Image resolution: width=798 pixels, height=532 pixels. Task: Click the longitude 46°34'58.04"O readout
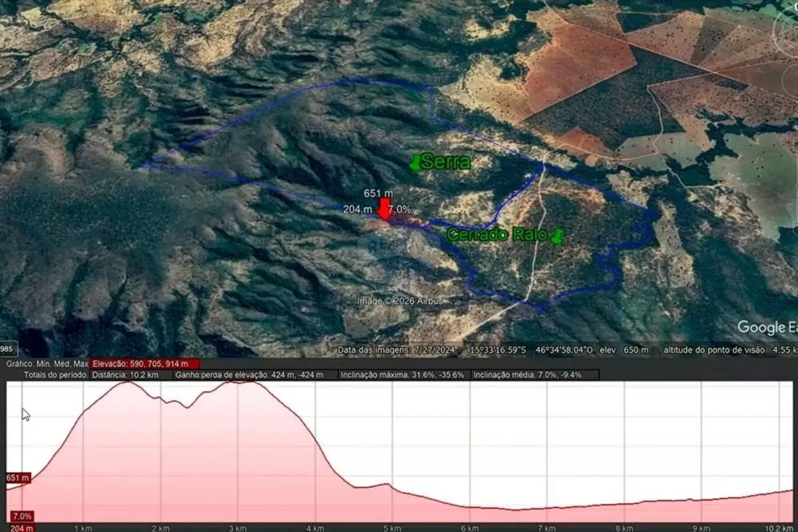tap(564, 350)
